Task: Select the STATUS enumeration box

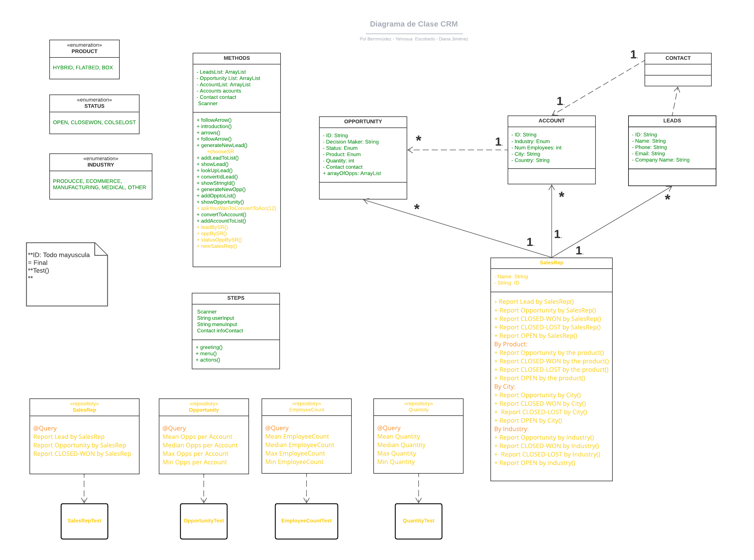Action: point(94,114)
